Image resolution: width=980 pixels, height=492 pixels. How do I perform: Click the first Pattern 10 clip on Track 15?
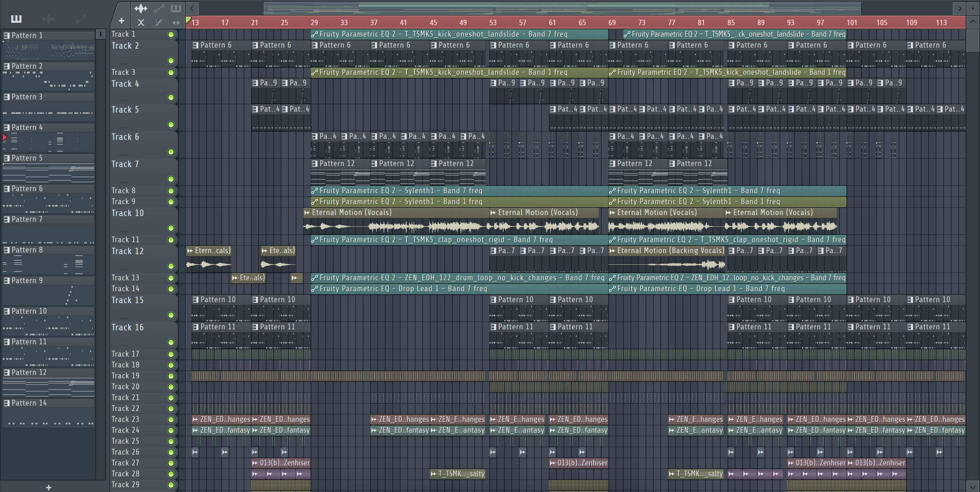coord(221,308)
